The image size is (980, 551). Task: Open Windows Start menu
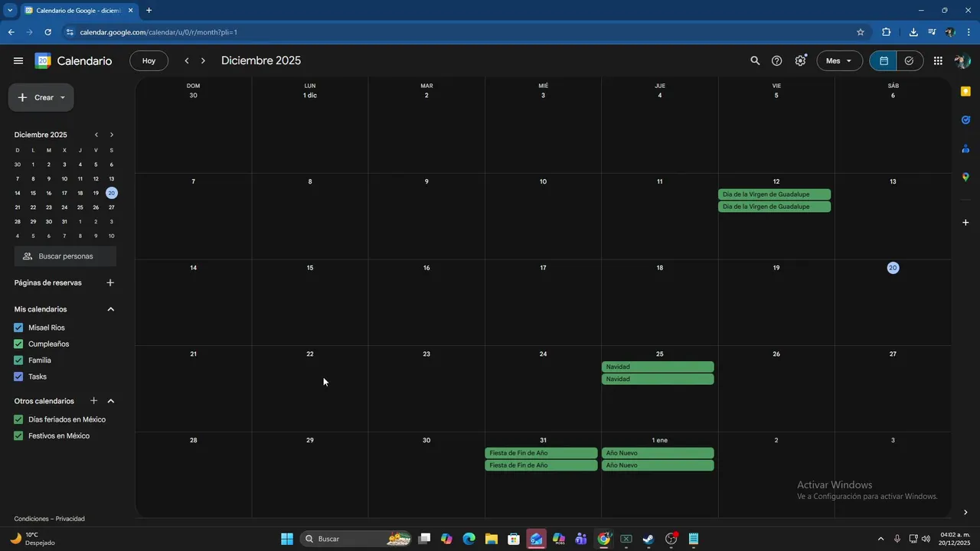(287, 539)
